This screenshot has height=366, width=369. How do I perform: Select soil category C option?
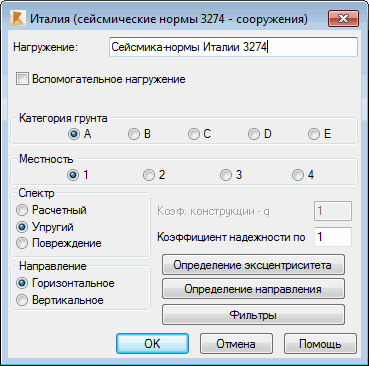193,134
